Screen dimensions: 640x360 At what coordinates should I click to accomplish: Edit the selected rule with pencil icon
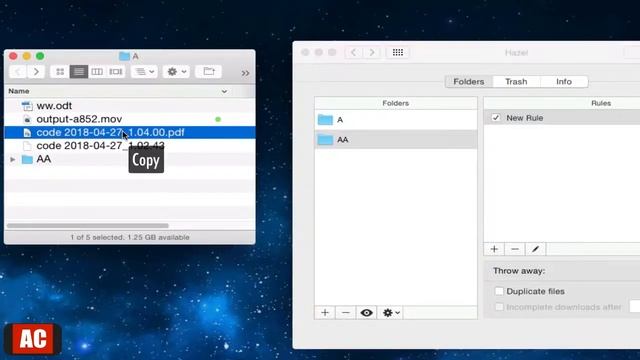[x=535, y=249]
